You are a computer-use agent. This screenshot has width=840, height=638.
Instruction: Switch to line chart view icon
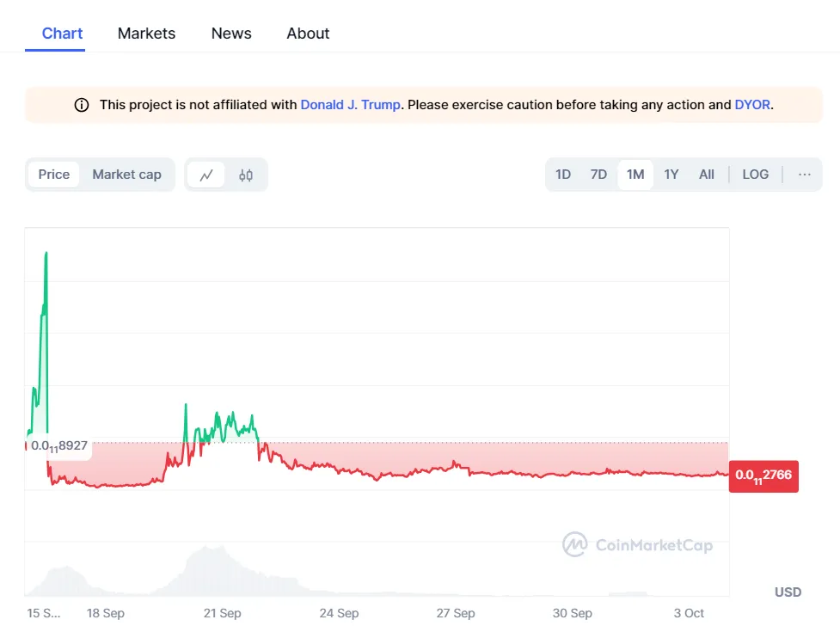click(206, 175)
